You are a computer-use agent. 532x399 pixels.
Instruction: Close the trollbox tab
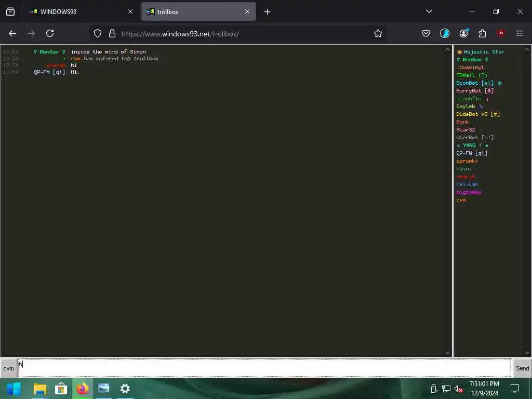247,12
